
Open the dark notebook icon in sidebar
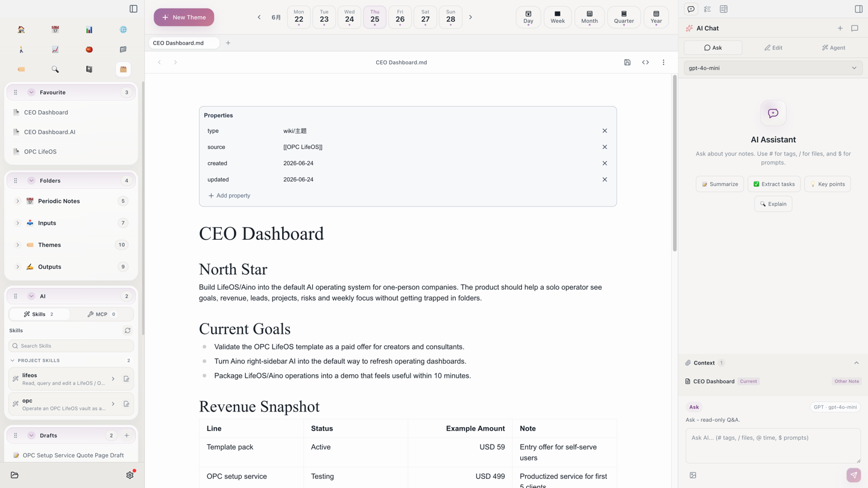pyautogui.click(x=89, y=69)
